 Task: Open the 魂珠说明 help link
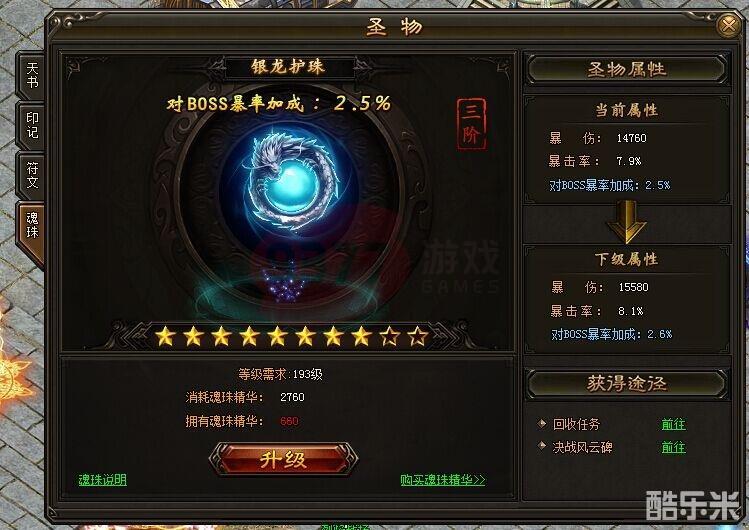tap(102, 480)
